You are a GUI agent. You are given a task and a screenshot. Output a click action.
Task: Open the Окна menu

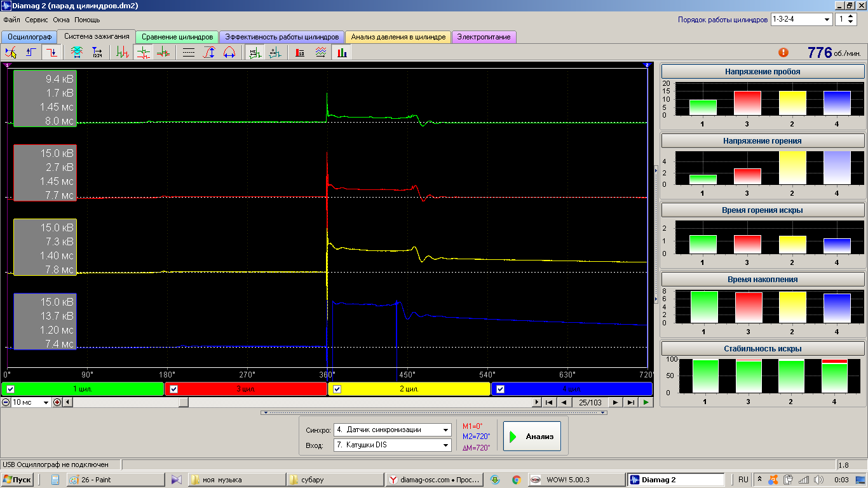61,20
